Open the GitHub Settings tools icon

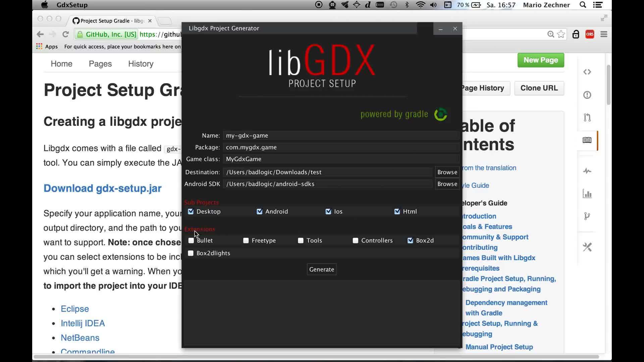point(587,247)
